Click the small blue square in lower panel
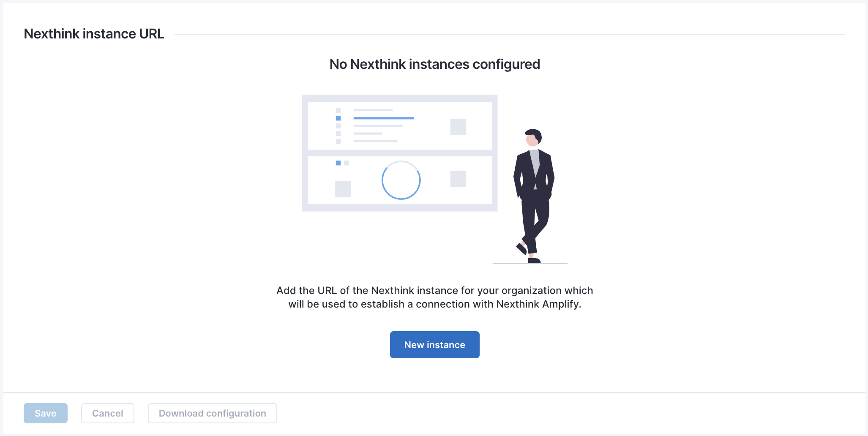Viewport: 868px width, 436px height. pos(338,163)
